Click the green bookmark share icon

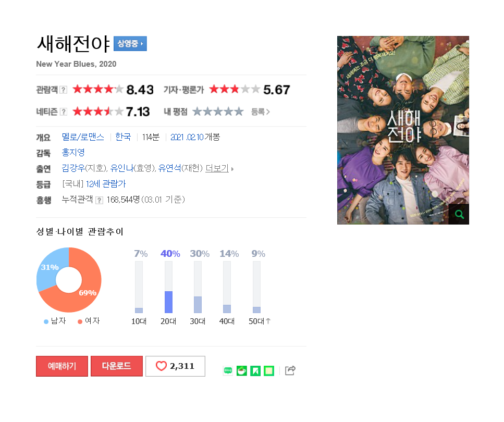pyautogui.click(x=255, y=370)
